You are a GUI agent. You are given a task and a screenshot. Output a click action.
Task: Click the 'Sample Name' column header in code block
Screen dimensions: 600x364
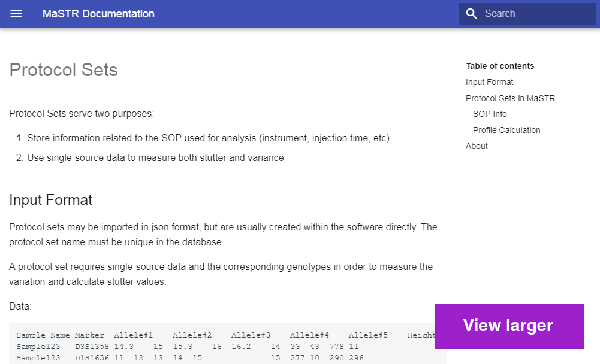click(43, 335)
